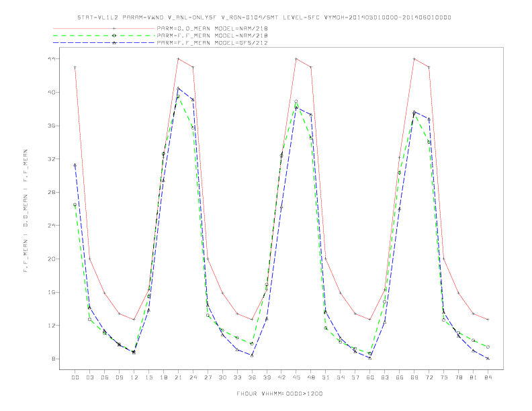Click x-axis forecast hour label 06
The image size is (532, 411).
coord(105,377)
